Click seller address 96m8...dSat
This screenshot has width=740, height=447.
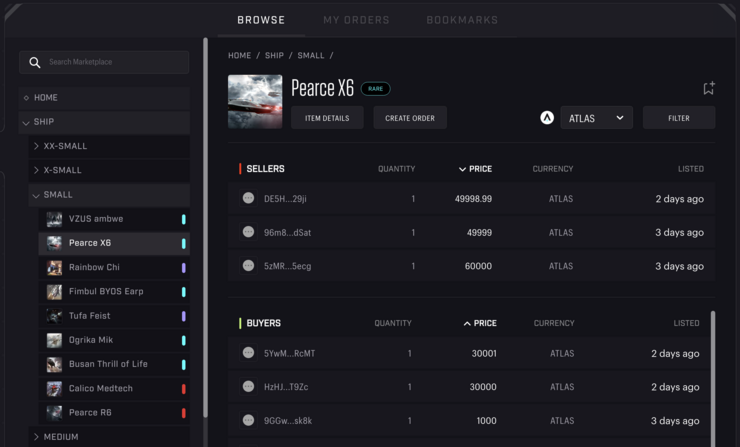(287, 233)
